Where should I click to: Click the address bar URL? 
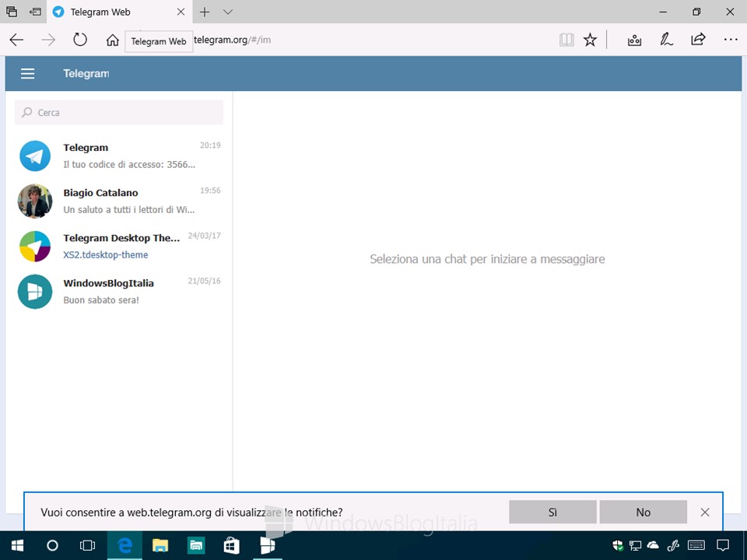(x=232, y=40)
